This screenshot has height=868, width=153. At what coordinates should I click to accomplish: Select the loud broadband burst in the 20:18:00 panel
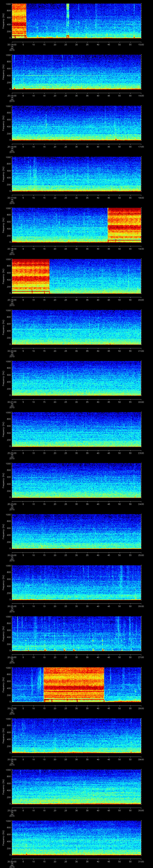[124, 225]
